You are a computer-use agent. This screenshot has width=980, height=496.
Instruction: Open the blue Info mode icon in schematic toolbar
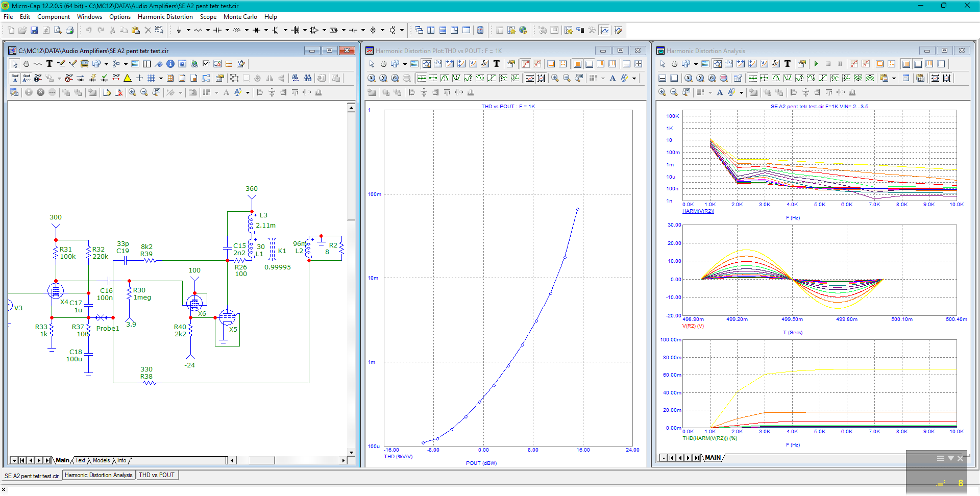(170, 64)
